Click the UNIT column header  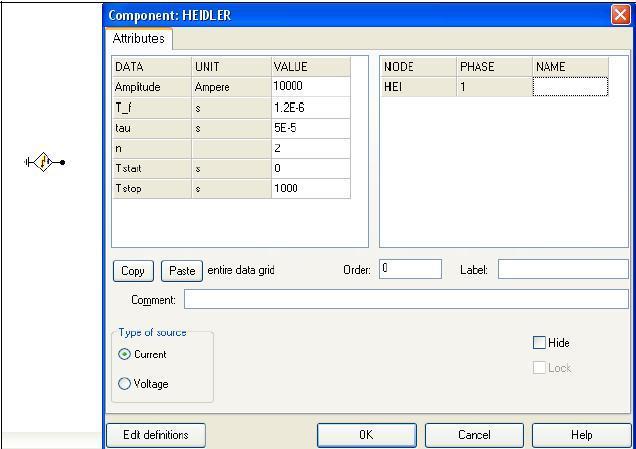[231, 67]
